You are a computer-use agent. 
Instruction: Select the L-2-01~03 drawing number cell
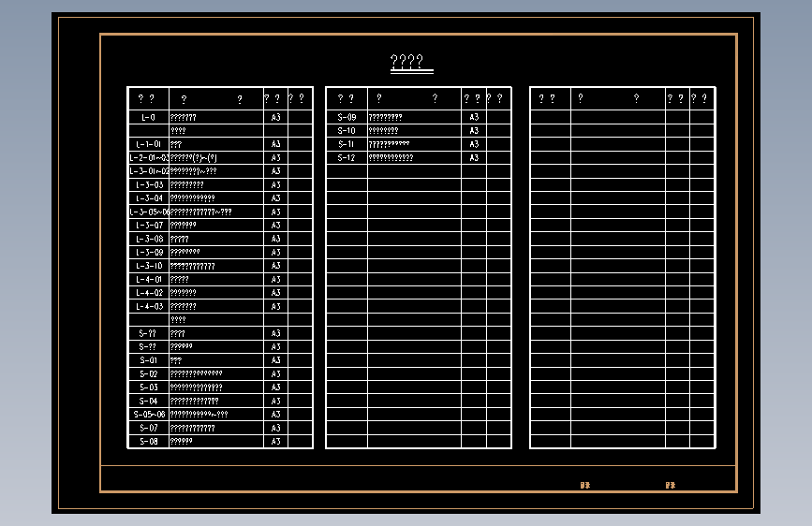tap(149, 158)
